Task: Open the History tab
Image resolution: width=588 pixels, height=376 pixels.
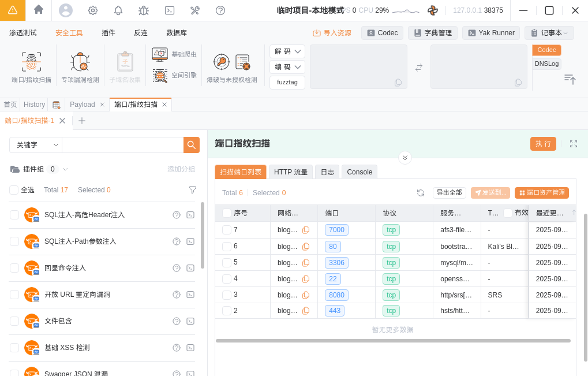Action: point(34,105)
